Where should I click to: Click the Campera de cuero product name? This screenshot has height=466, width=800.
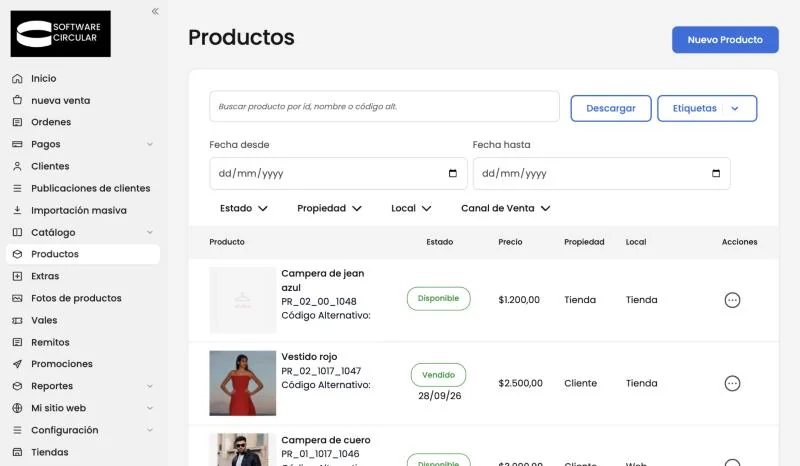tap(326, 440)
